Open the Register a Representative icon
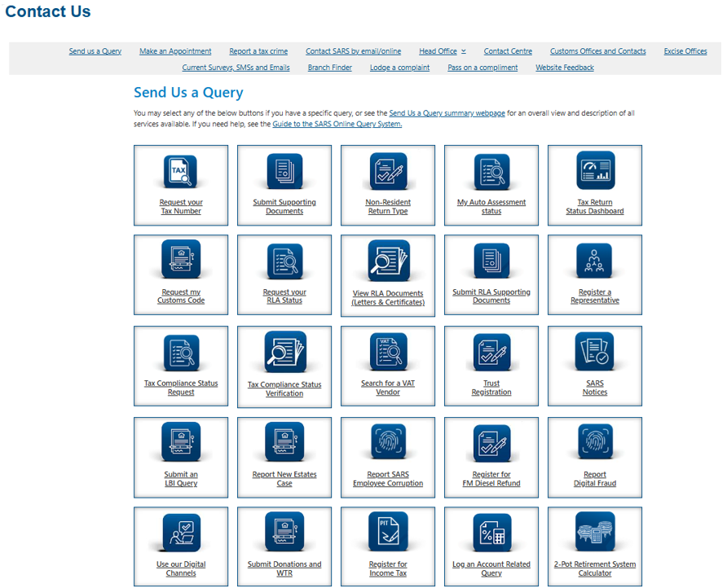The image size is (727, 588). click(594, 261)
